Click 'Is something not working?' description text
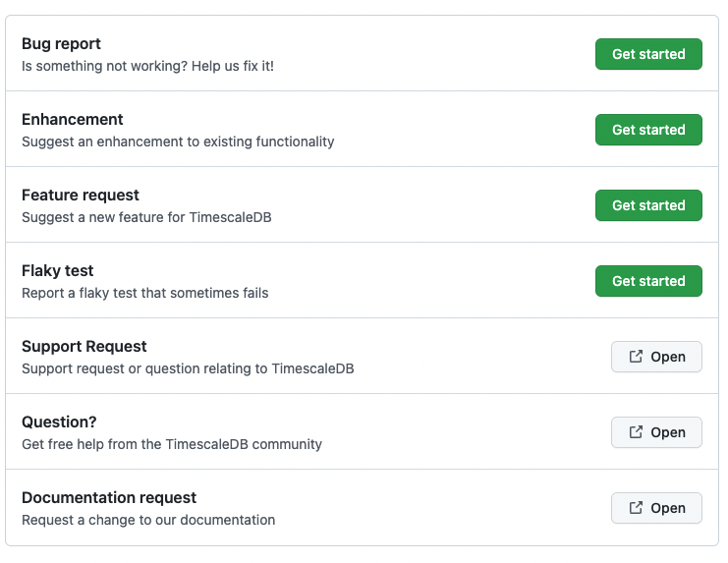 (x=104, y=66)
